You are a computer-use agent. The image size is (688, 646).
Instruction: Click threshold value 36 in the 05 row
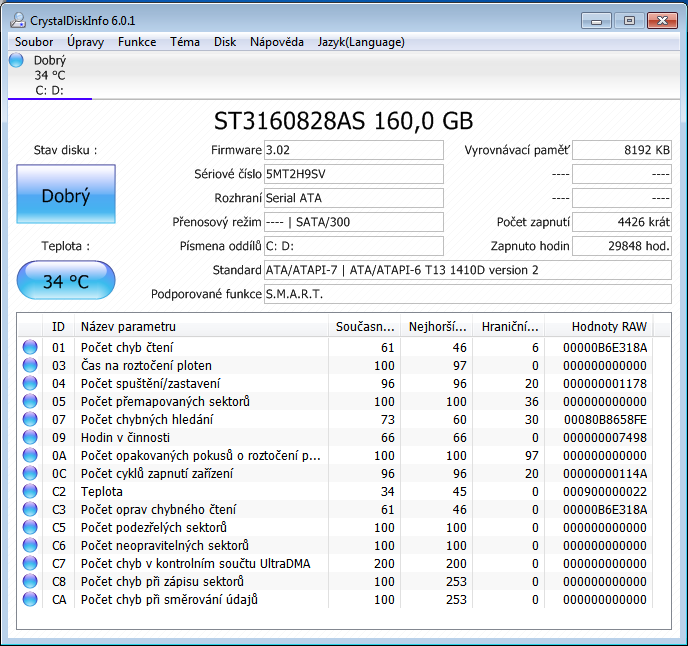click(x=531, y=402)
